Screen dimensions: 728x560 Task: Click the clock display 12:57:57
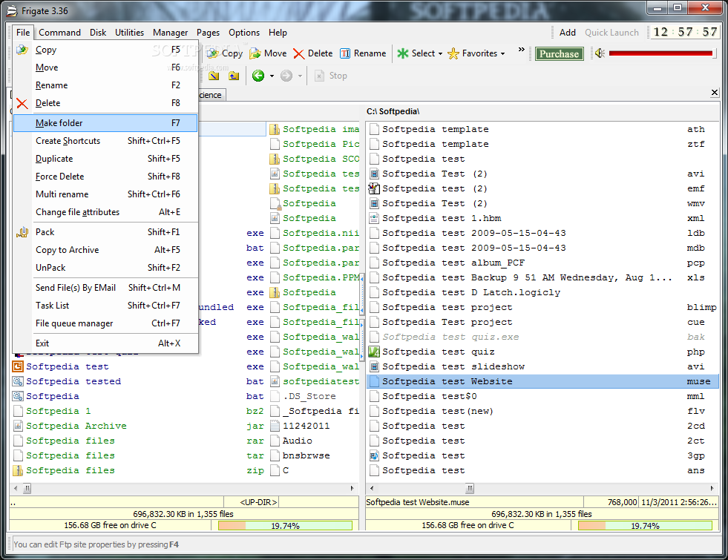[x=685, y=32]
